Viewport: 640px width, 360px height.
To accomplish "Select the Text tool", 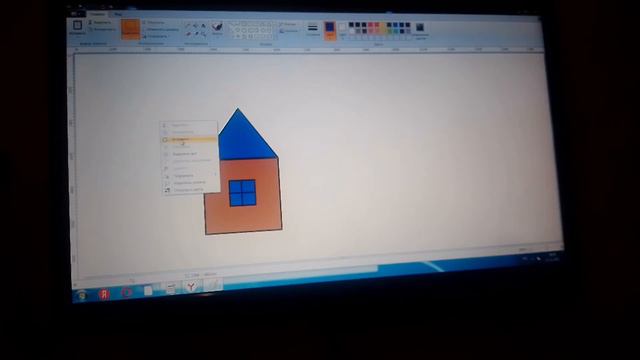I will [203, 26].
